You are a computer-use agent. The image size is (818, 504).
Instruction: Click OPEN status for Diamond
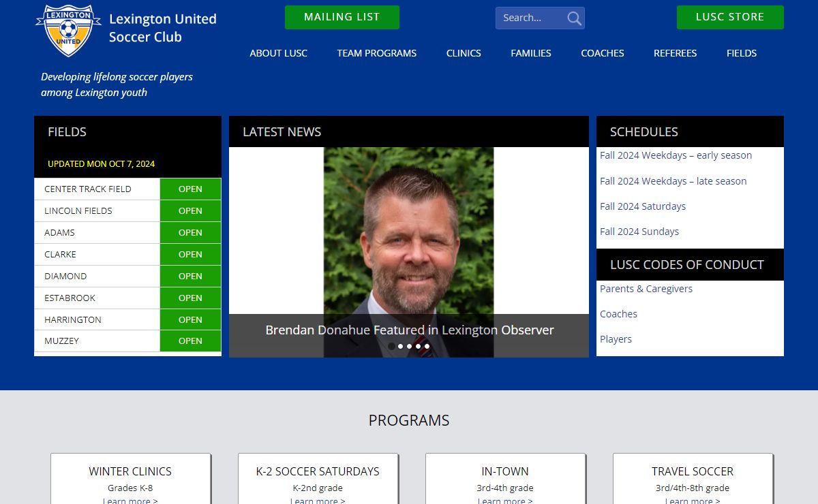(190, 276)
